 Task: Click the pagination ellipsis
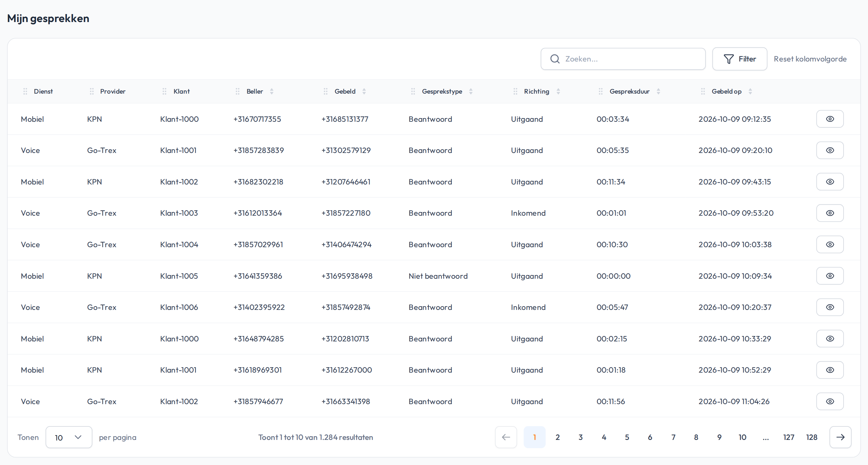pos(766,437)
